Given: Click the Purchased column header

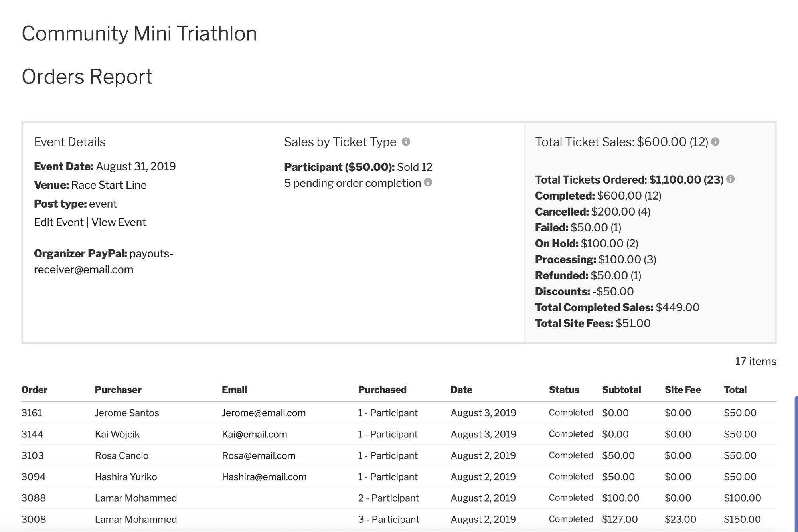Looking at the screenshot, I should pyautogui.click(x=382, y=390).
